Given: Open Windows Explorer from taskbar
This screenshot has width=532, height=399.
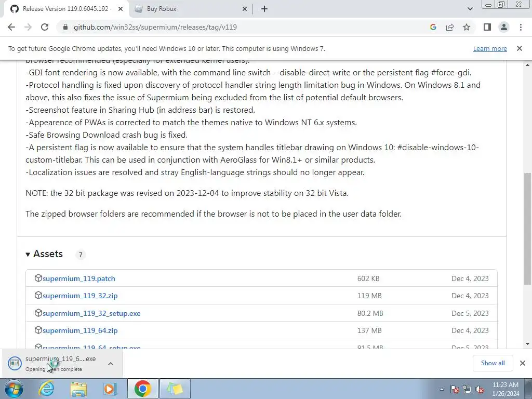Looking at the screenshot, I should coord(79,389).
